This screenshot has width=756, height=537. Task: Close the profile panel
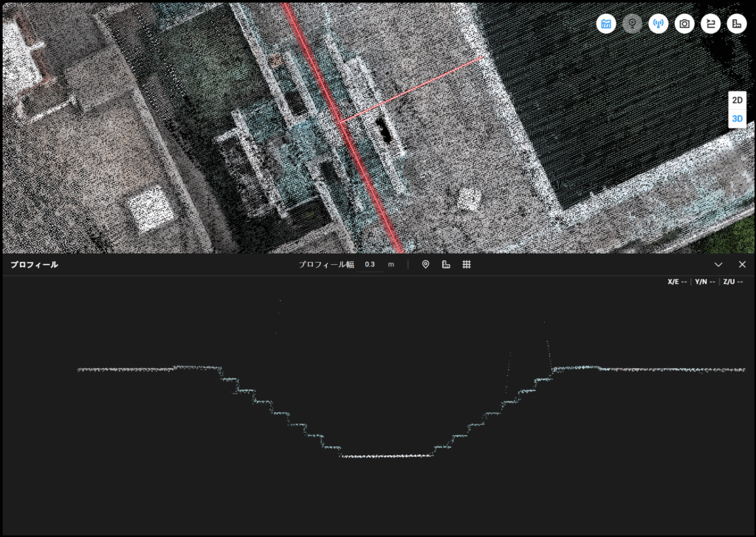(742, 265)
